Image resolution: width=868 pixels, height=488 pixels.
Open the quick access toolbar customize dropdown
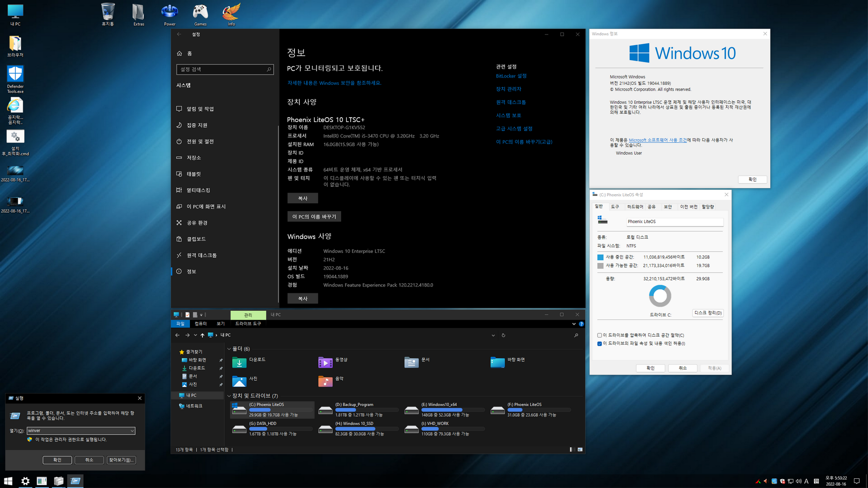click(201, 315)
